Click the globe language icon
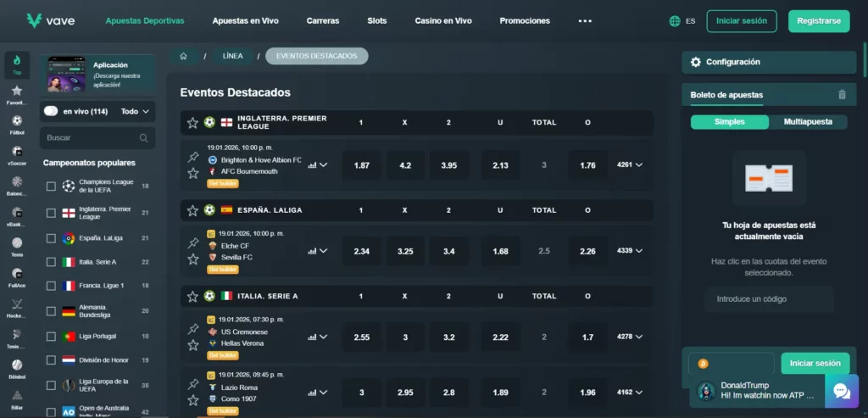The width and height of the screenshot is (868, 418). pyautogui.click(x=675, y=21)
